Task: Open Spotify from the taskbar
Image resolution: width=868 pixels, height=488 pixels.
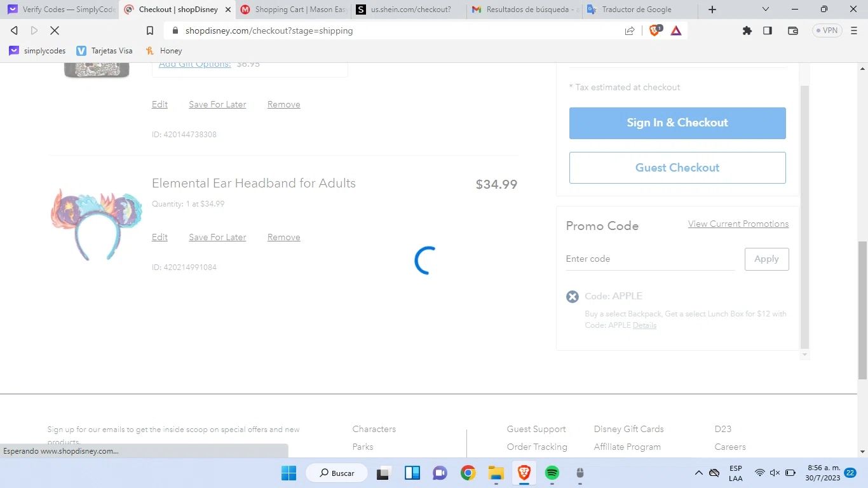Action: pyautogui.click(x=552, y=473)
